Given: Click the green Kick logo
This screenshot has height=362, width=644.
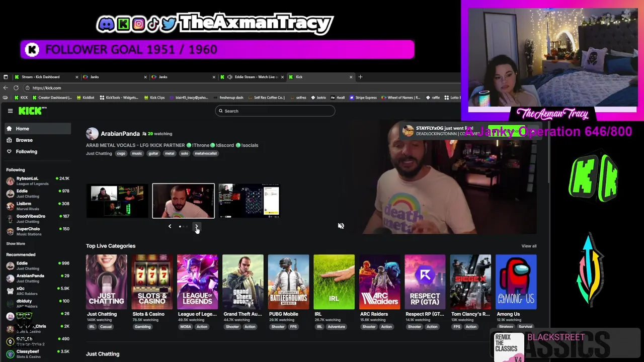Looking at the screenshot, I should click(31, 111).
